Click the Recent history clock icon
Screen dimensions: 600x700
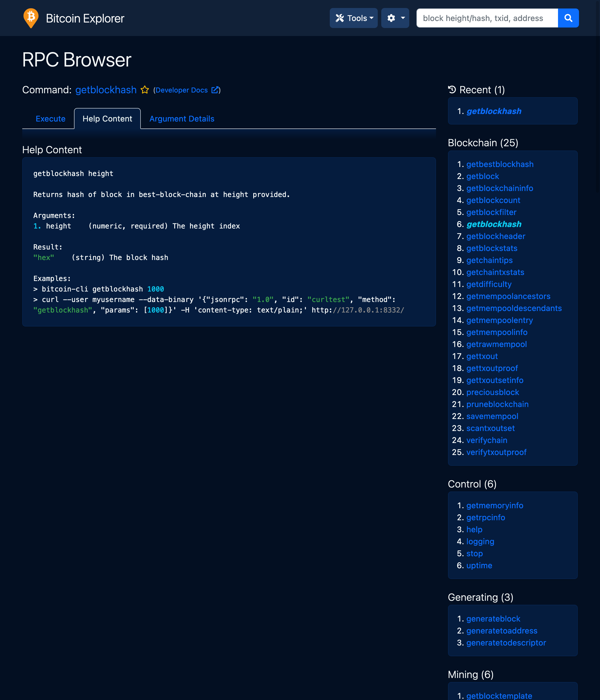click(452, 89)
